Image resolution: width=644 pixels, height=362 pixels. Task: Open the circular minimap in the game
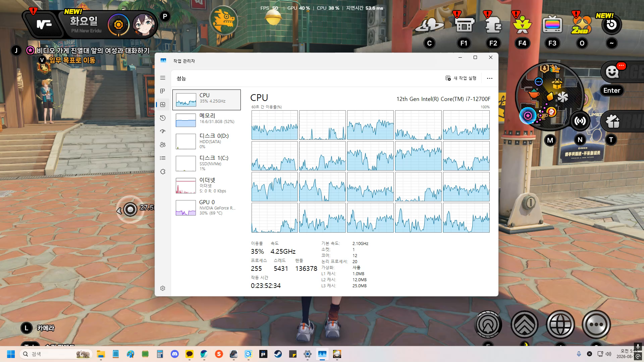(549, 97)
